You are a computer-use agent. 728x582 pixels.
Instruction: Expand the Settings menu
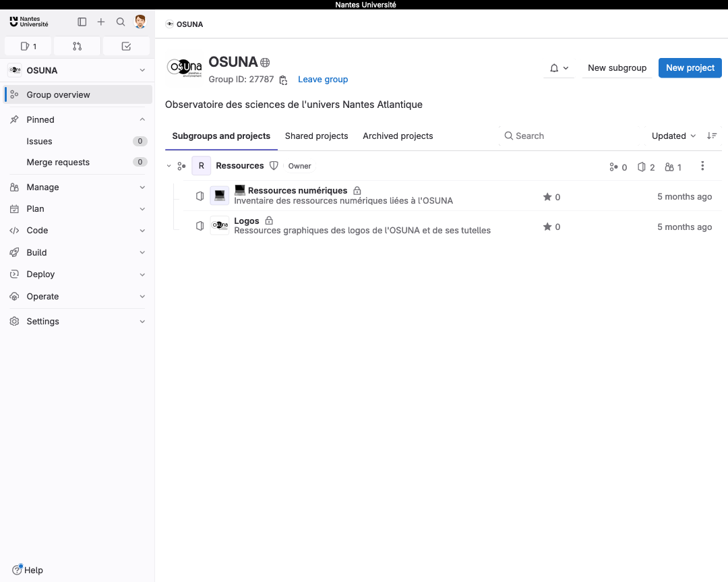coord(78,322)
